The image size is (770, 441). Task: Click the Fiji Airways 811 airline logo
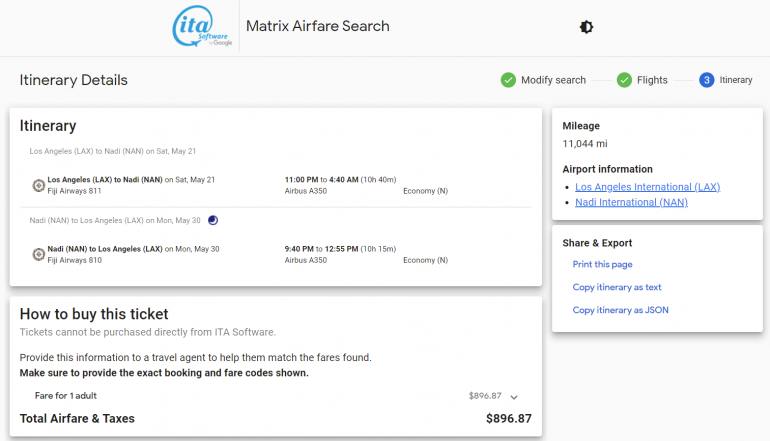click(x=38, y=185)
